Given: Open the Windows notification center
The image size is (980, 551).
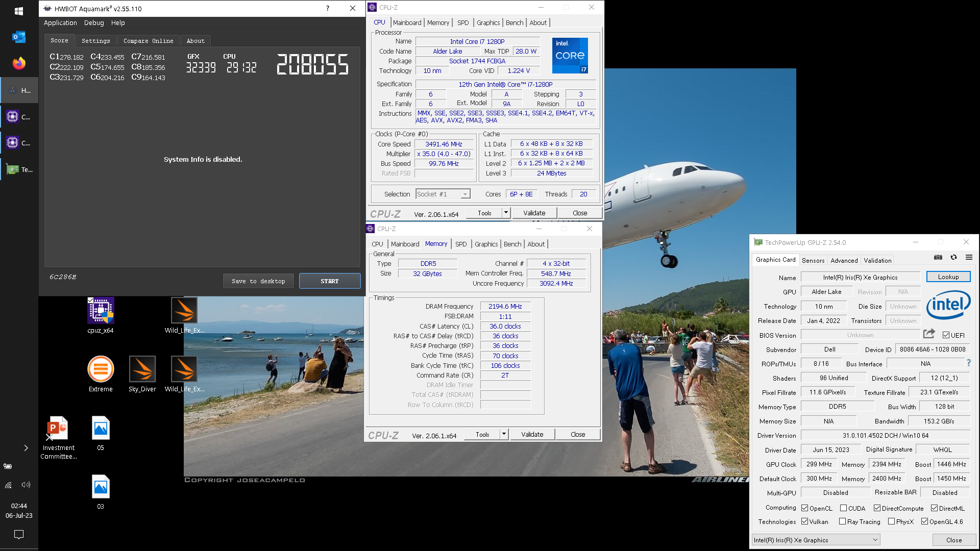Looking at the screenshot, I should point(19,535).
